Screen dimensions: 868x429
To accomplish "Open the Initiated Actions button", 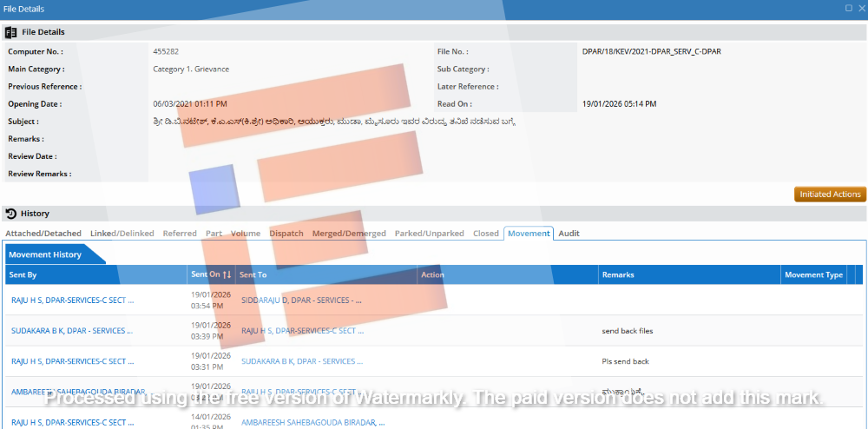I will point(829,195).
